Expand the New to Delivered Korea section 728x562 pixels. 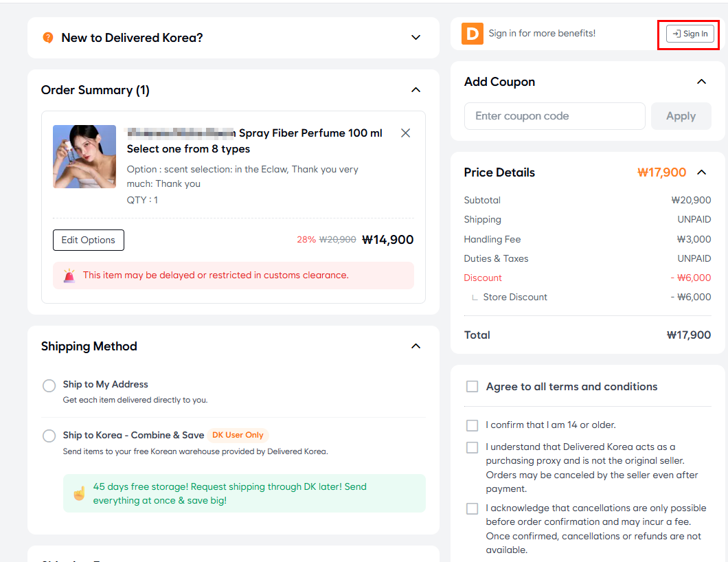[416, 38]
